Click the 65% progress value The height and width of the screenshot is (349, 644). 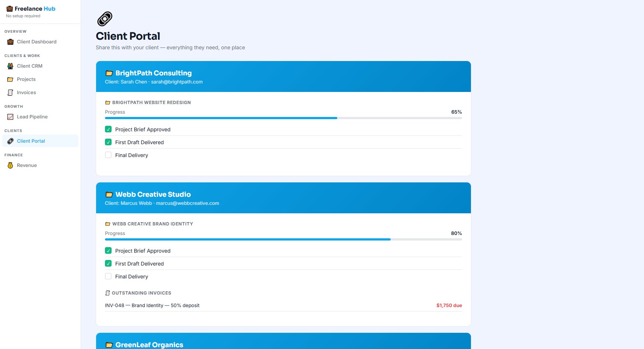click(x=457, y=112)
